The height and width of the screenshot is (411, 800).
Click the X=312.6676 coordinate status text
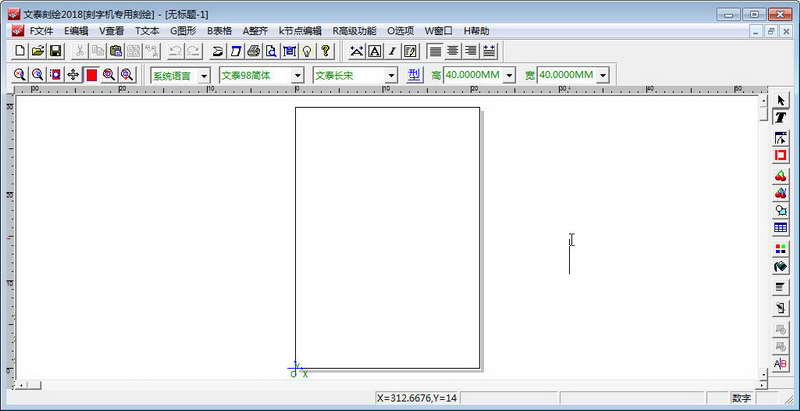(417, 398)
